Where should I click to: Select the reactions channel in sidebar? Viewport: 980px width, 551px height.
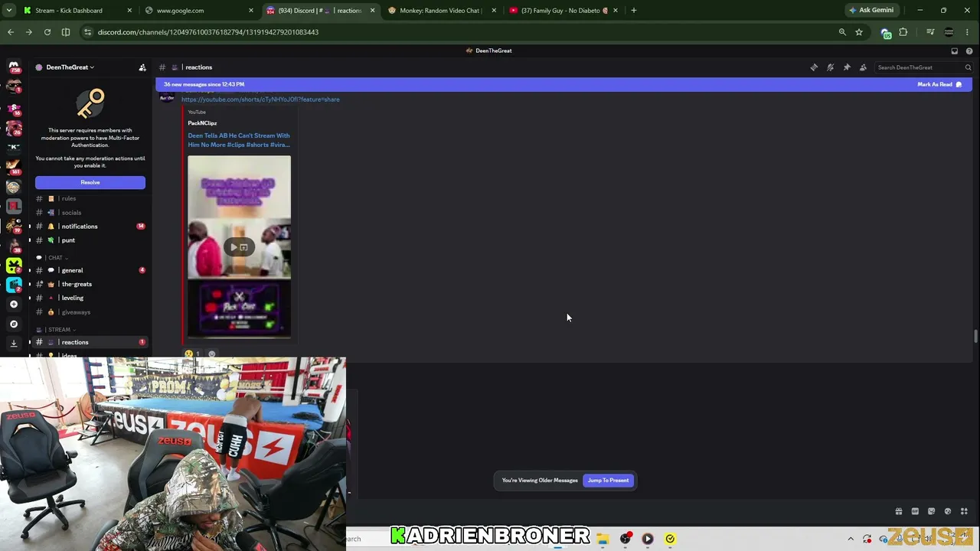pyautogui.click(x=90, y=342)
